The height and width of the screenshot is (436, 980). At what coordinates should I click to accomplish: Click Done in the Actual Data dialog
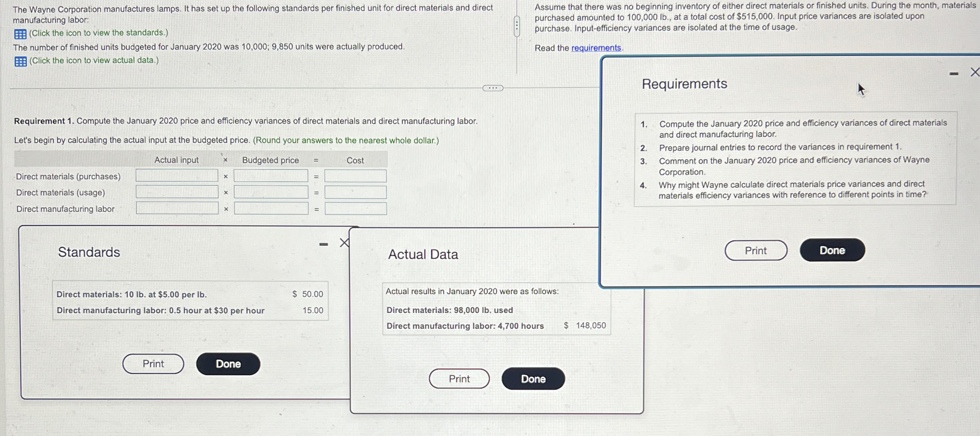click(533, 379)
